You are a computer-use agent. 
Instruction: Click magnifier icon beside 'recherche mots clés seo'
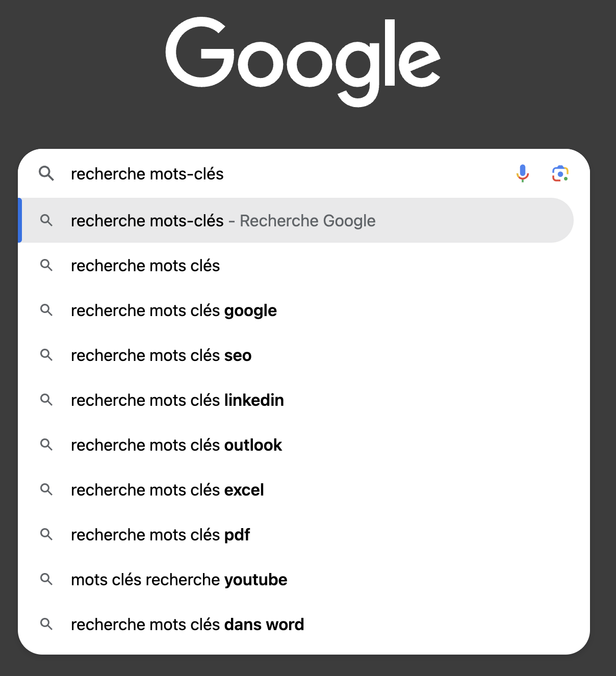(46, 355)
